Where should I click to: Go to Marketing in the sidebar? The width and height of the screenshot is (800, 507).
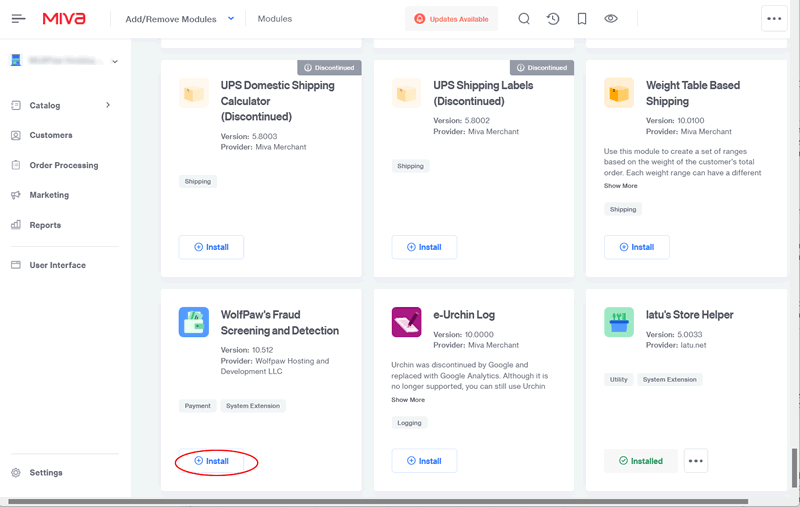point(49,195)
